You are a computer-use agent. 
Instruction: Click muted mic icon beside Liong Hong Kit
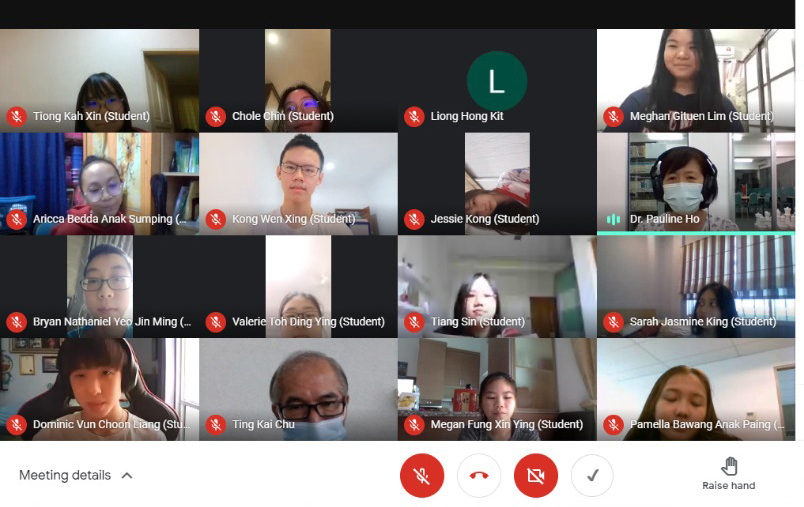(414, 116)
